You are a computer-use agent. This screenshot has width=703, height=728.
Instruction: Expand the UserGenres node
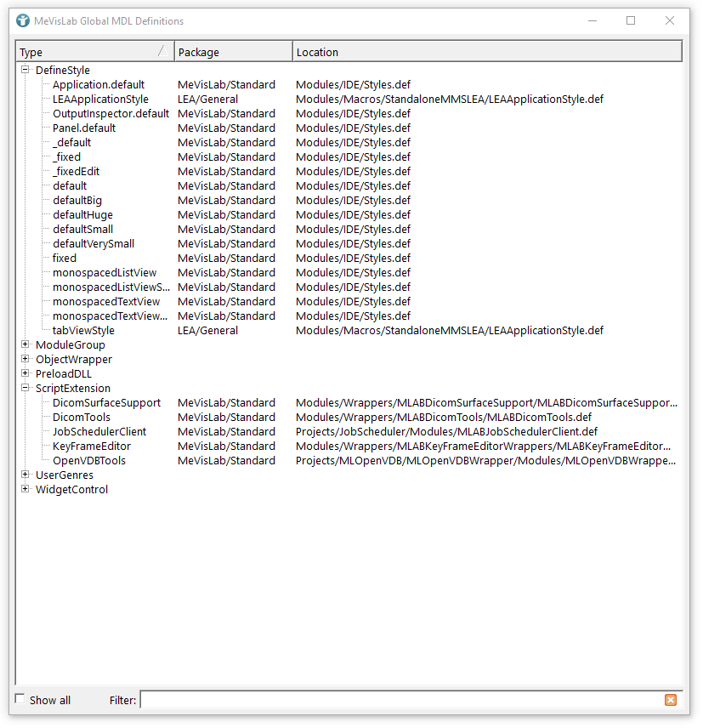26,475
